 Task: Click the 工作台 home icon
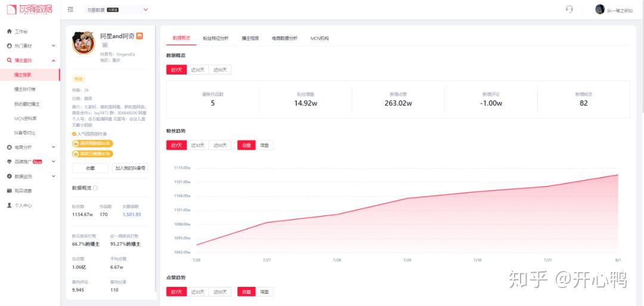click(10, 31)
